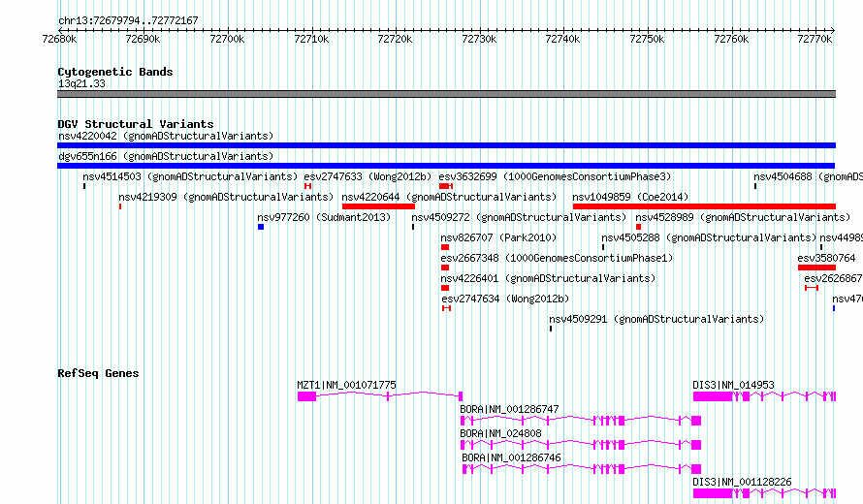The height and width of the screenshot is (504, 863).
Task: Open the nsv4509291 variant label
Action: (x=656, y=319)
